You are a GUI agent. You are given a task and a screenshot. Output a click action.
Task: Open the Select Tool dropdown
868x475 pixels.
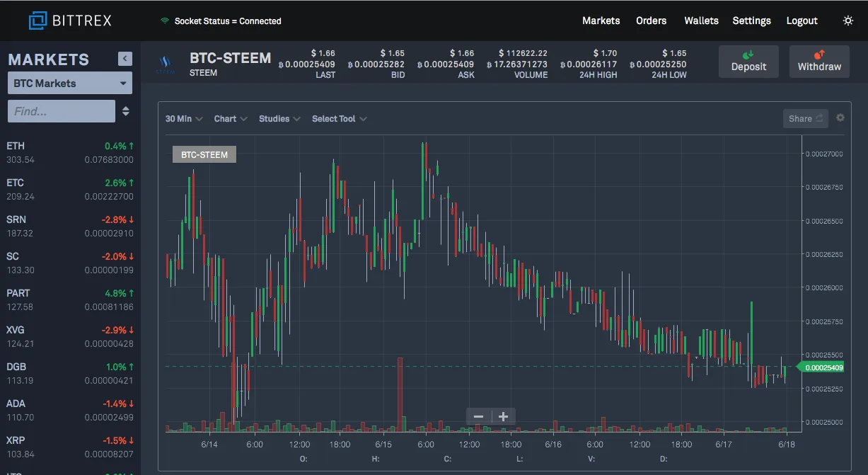pos(340,118)
